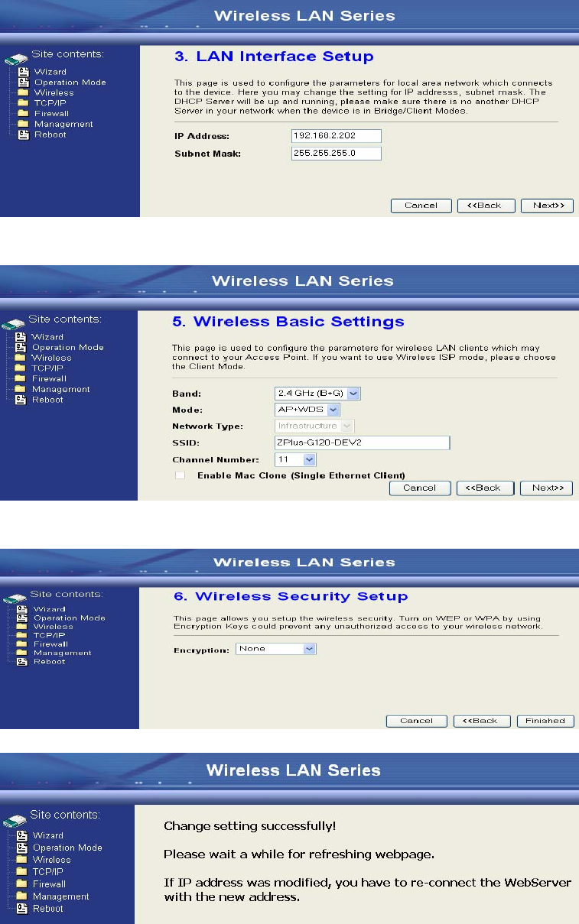Open Firewall folder icon in Wireless Security Setup sidebar
The height and width of the screenshot is (924, 579).
tap(22, 644)
